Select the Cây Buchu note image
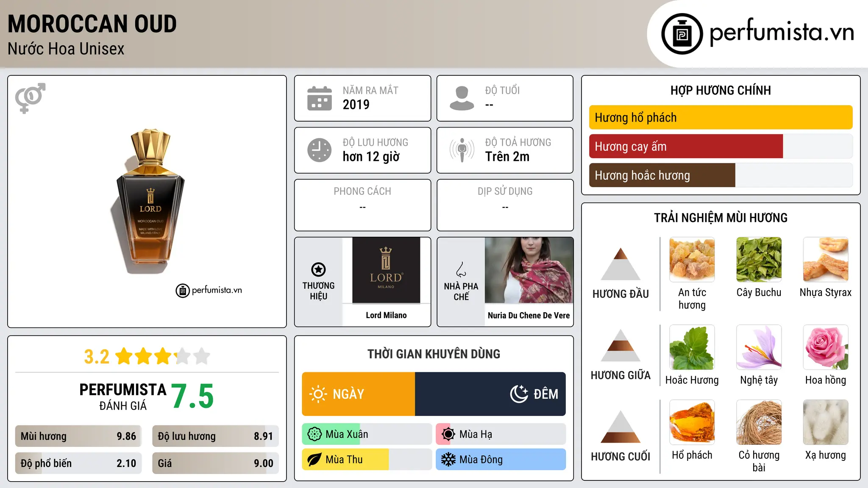 759,260
